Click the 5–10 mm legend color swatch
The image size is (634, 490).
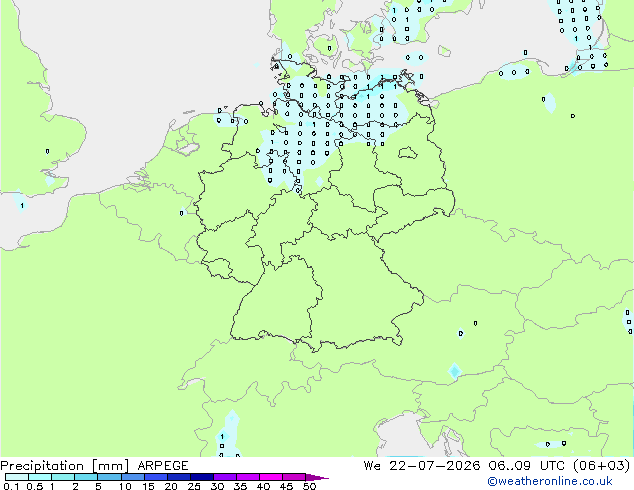click(x=110, y=477)
